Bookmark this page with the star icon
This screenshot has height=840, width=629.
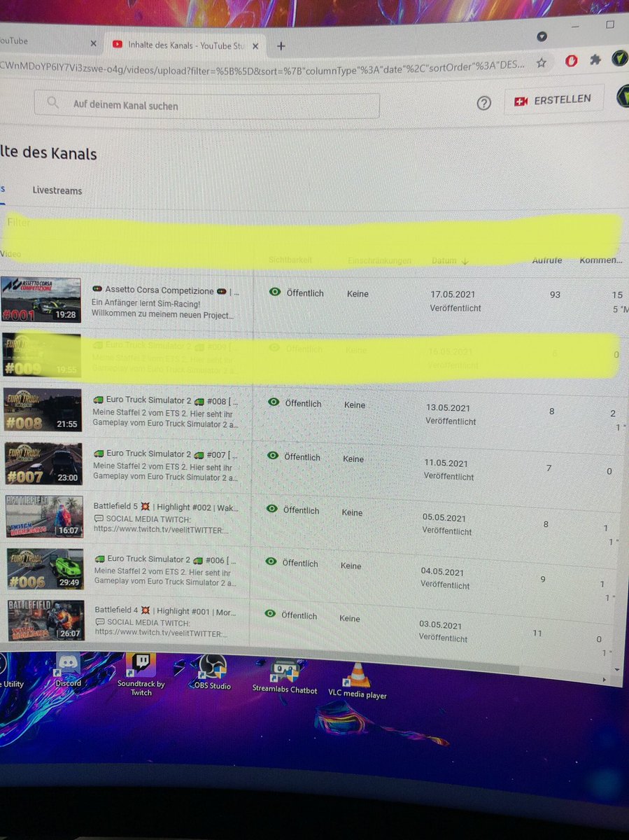[541, 62]
